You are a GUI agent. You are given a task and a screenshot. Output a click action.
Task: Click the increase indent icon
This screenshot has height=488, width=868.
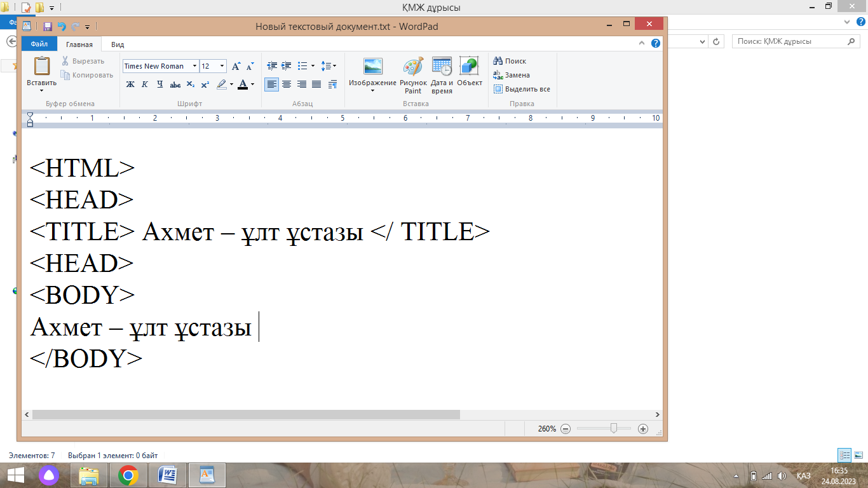click(x=287, y=66)
